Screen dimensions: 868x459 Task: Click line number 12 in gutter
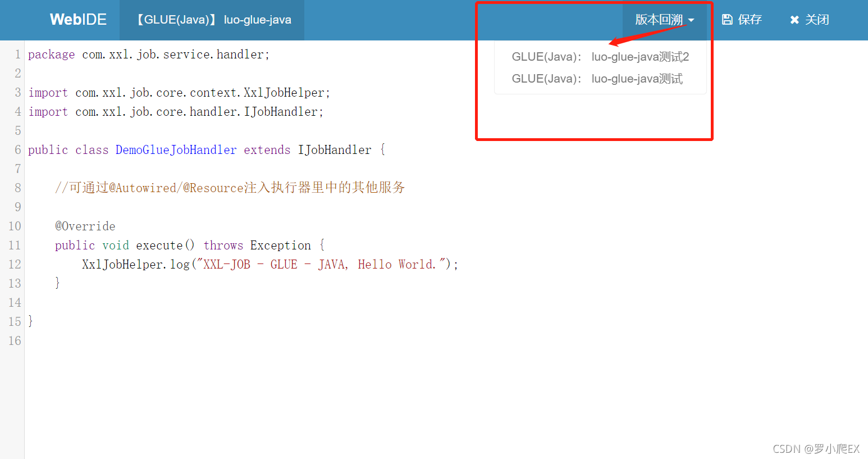tap(15, 265)
